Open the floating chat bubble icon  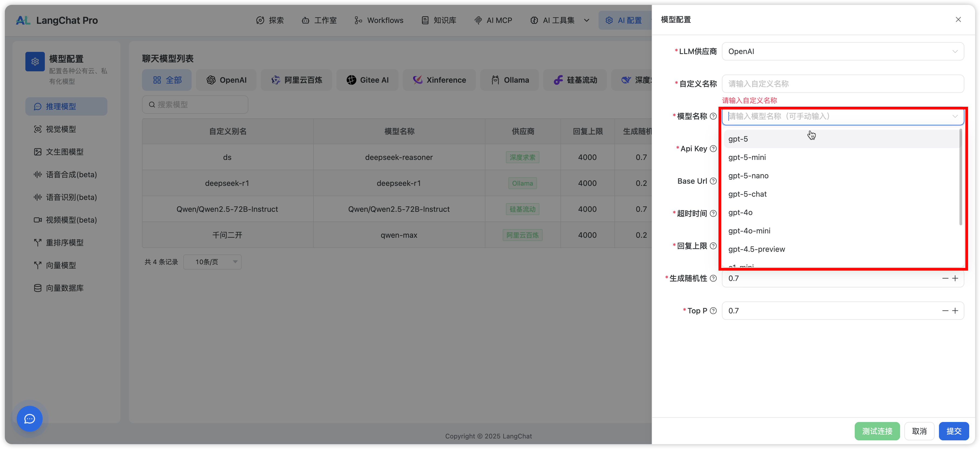(x=30, y=418)
